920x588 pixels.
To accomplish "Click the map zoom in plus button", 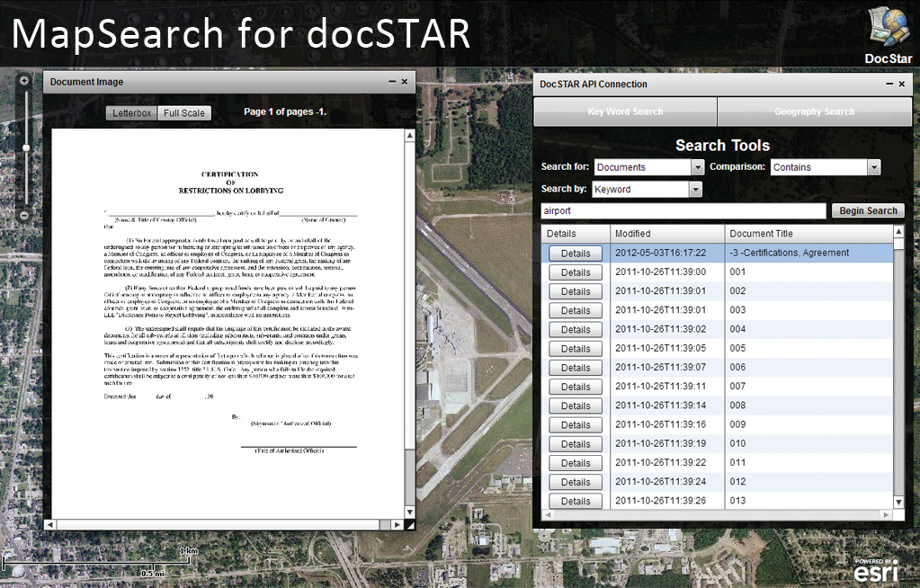I will (24, 80).
